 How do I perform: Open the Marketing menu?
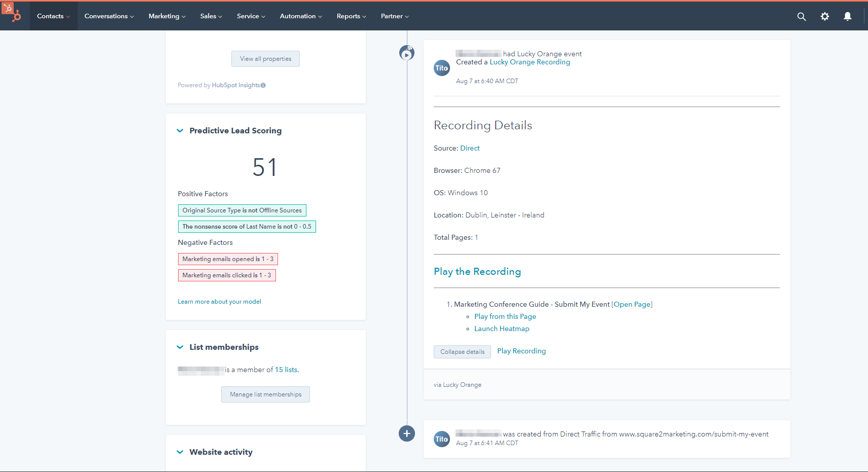coord(167,16)
